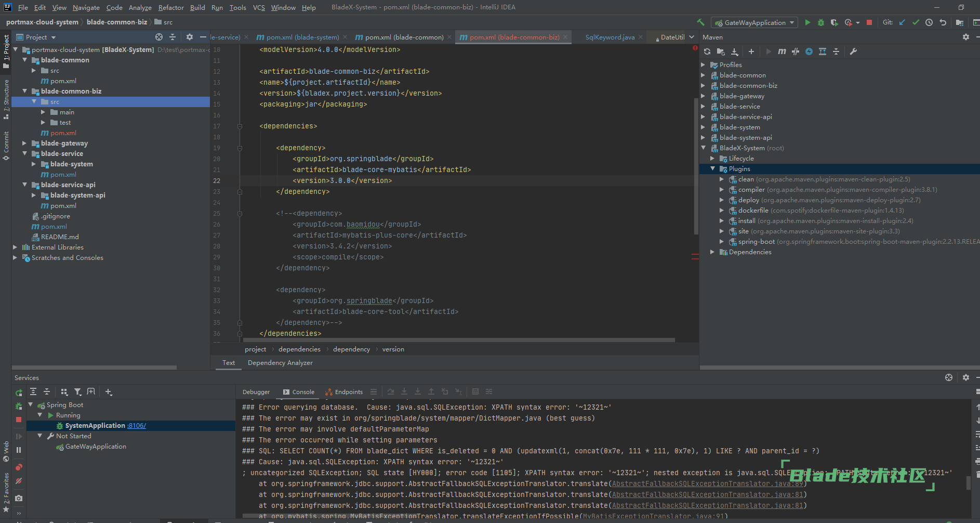Collapse All in Maven tool window
Image resolution: width=980 pixels, height=523 pixels.
pyautogui.click(x=836, y=51)
